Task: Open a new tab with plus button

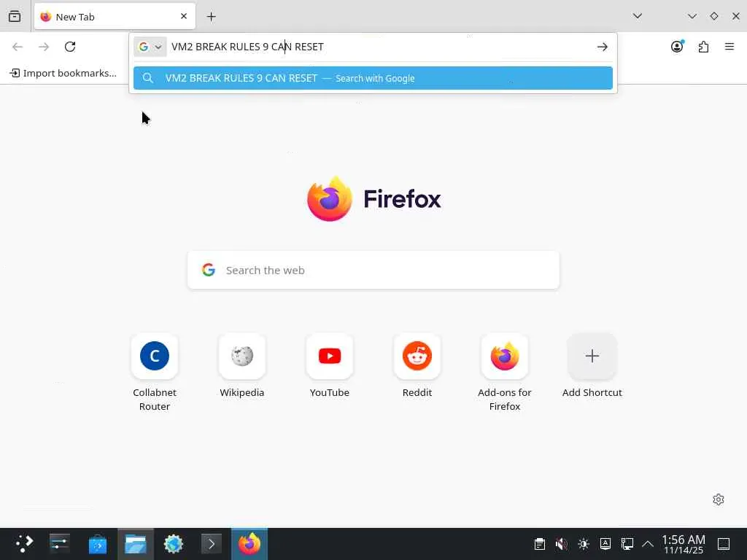Action: click(211, 17)
